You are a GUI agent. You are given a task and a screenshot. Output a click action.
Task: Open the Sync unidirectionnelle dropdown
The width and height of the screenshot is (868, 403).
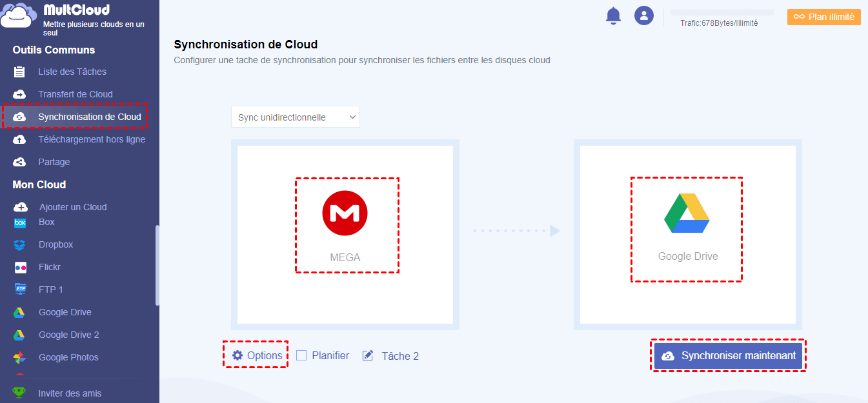(x=296, y=117)
